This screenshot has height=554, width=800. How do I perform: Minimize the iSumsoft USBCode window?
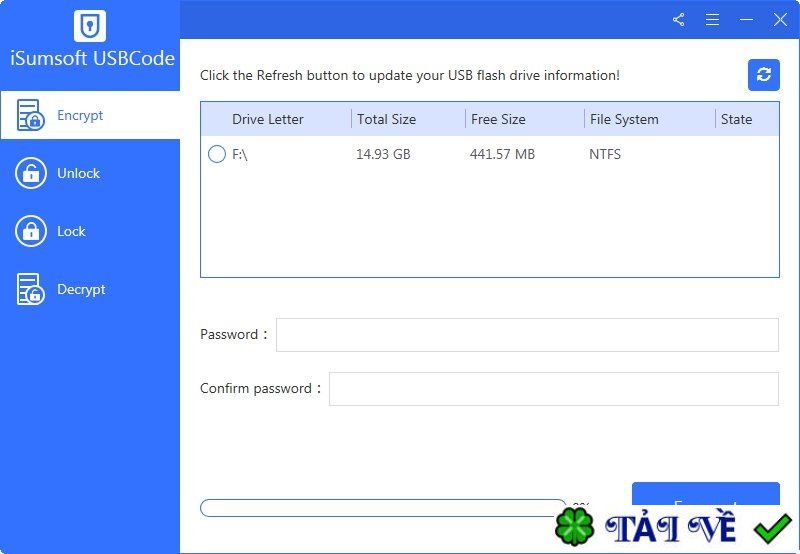tap(746, 20)
